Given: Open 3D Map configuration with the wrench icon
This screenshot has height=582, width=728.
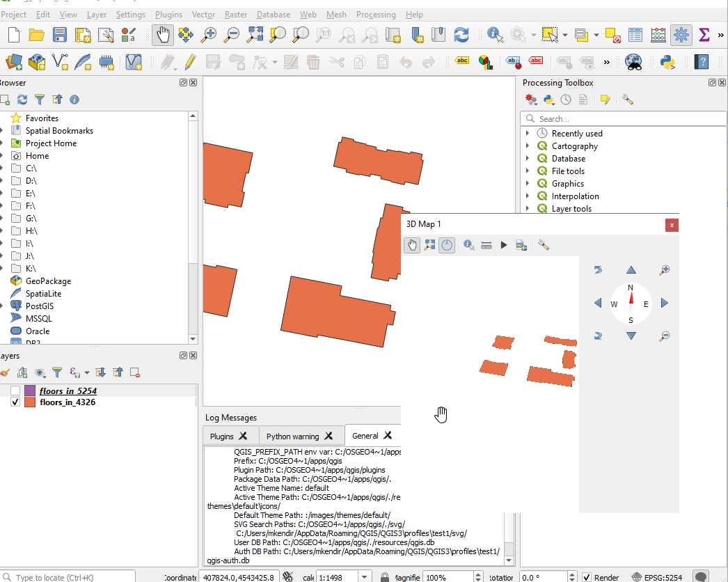Looking at the screenshot, I should point(543,245).
